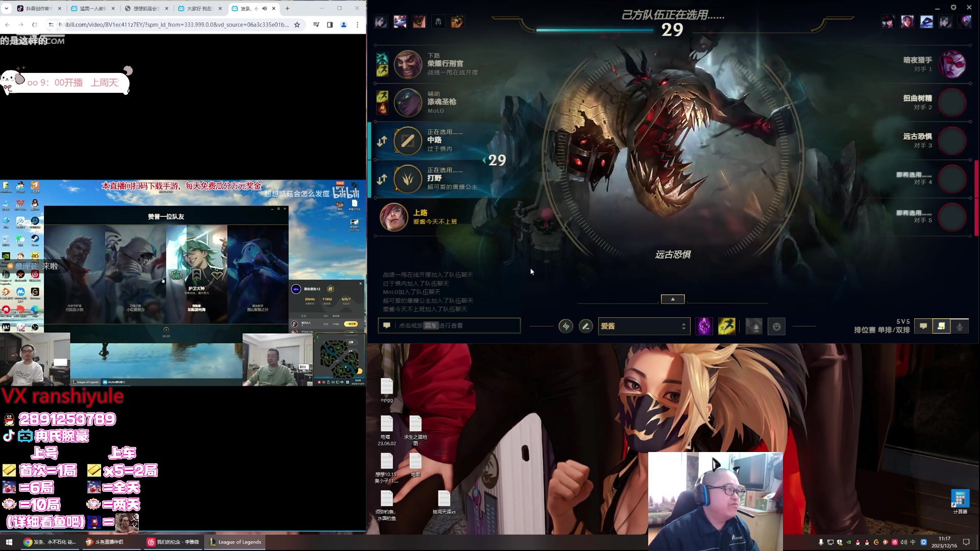
Task: Open the rune page edit pencil icon
Action: click(585, 326)
